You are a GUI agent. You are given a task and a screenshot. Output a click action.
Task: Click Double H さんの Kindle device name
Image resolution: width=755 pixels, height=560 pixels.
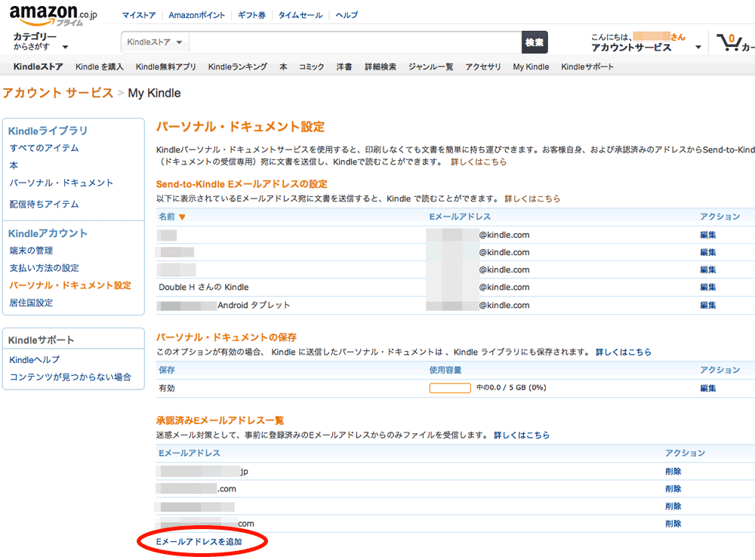coord(204,287)
